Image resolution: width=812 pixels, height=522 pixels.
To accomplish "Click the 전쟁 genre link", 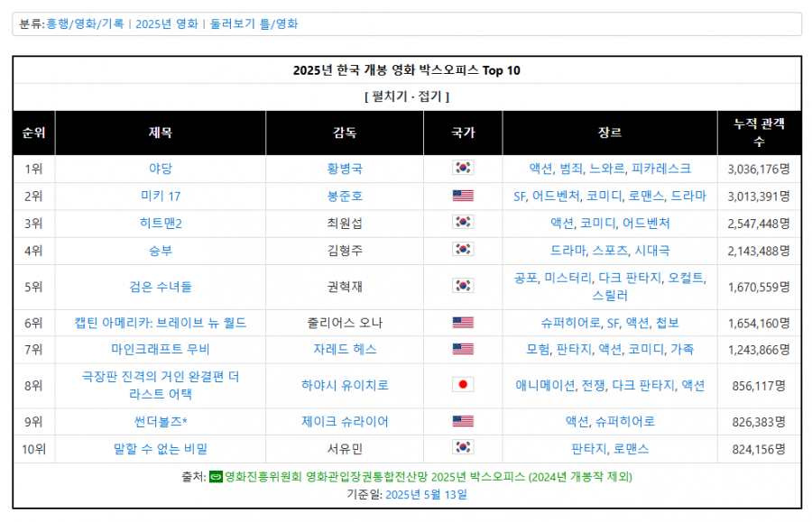I will coord(594,386).
